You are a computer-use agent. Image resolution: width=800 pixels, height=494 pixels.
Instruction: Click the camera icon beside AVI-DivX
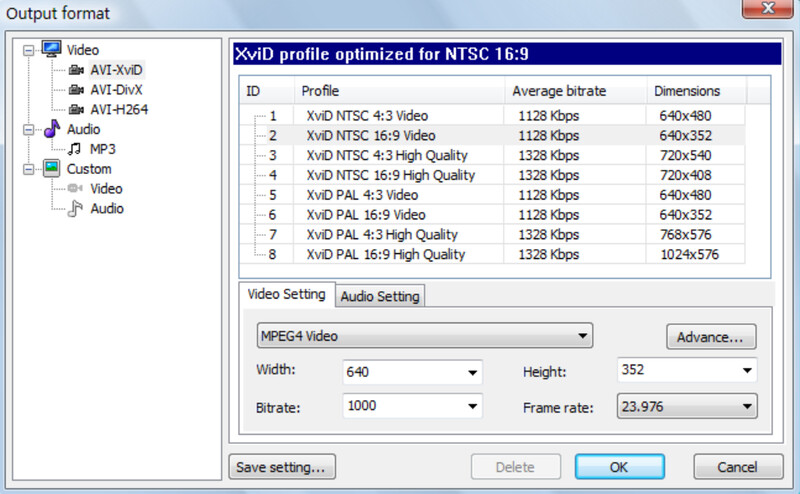pos(77,90)
